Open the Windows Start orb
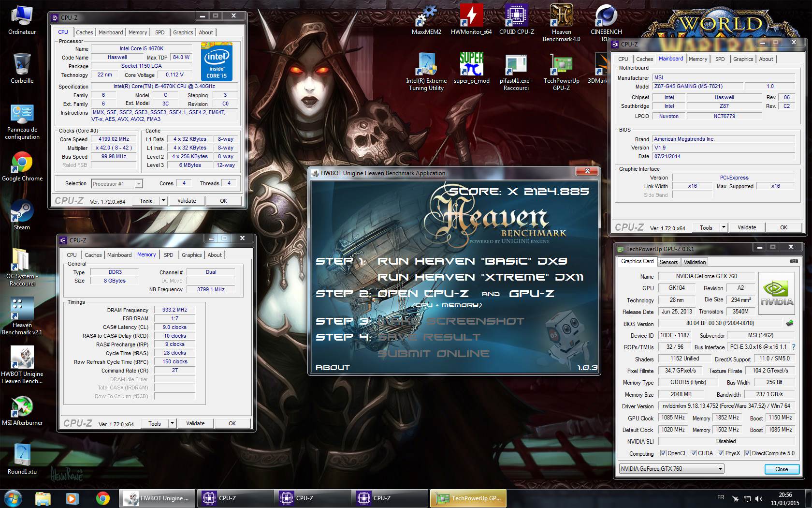 point(13,498)
